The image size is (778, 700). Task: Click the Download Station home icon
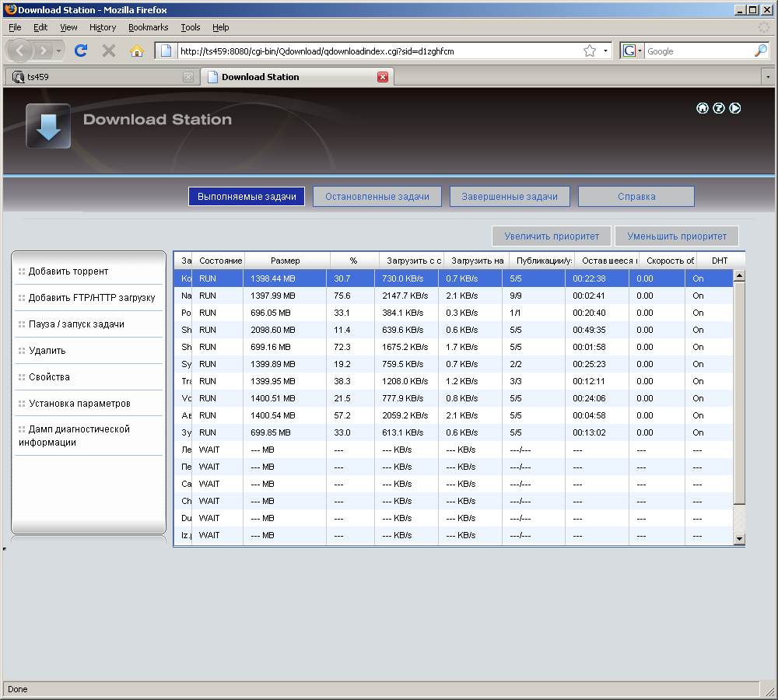pos(702,108)
